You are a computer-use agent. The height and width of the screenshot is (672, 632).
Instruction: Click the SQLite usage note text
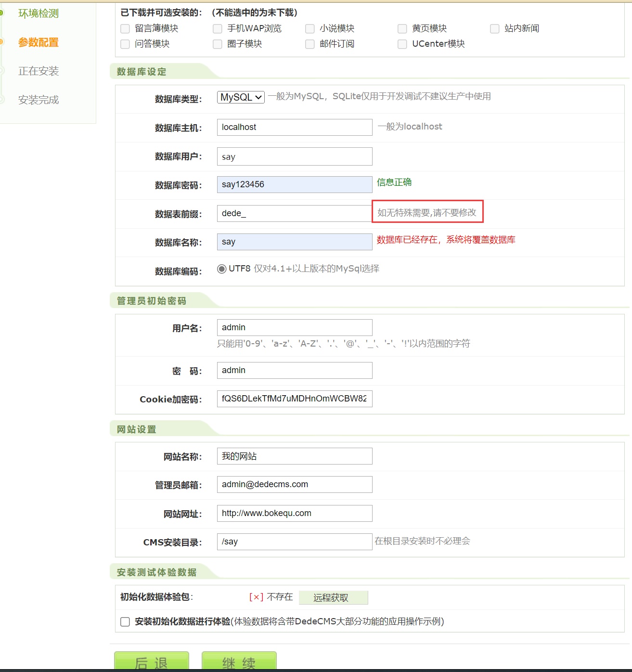[379, 96]
